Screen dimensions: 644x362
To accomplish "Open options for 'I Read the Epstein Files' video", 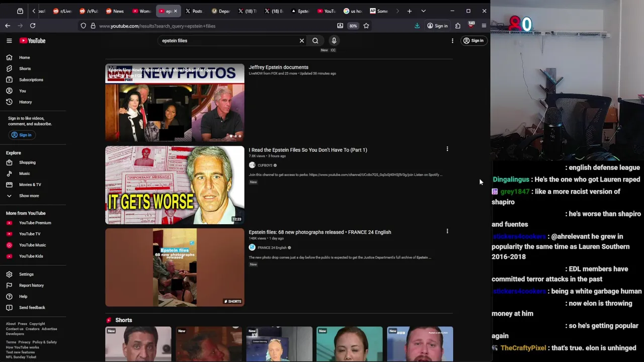I will [x=447, y=149].
